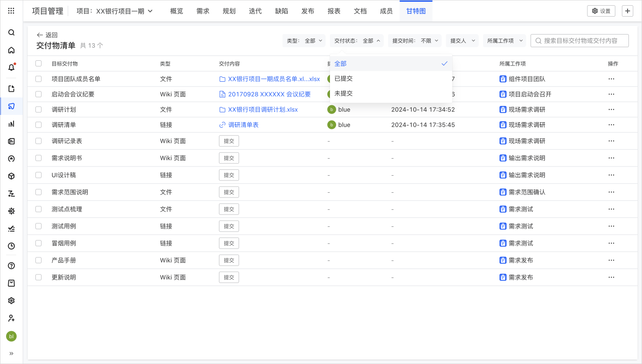Open the 类型 filter dropdown
This screenshot has width=642, height=364.
point(304,41)
